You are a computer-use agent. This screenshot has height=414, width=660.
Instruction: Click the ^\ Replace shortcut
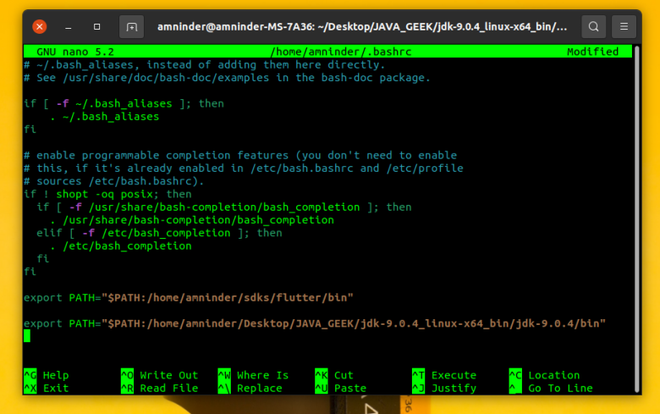point(250,388)
